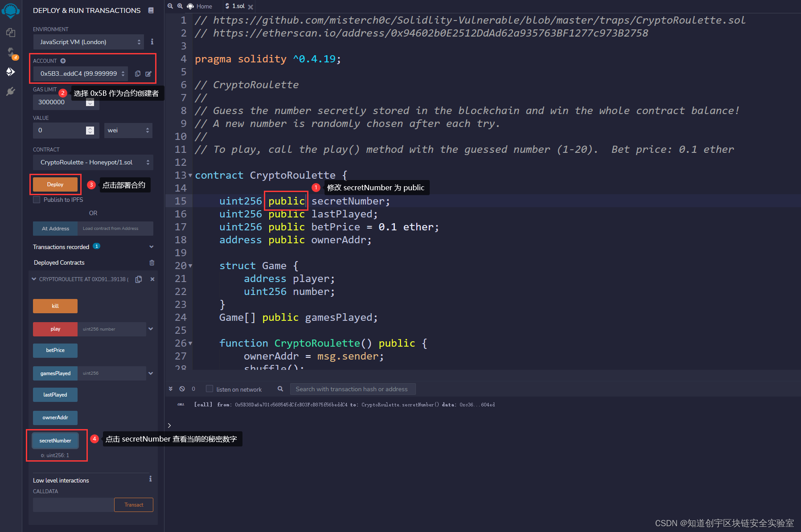Open the Account selection dropdown

(80, 74)
